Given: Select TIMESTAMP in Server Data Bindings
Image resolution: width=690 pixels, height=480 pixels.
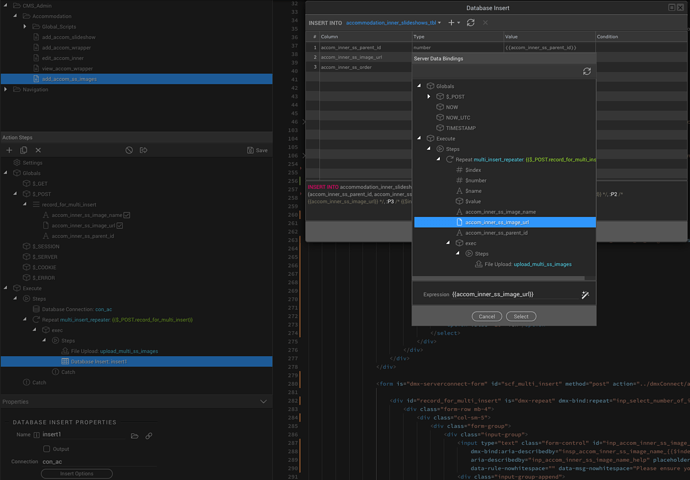Looking at the screenshot, I should click(456, 128).
